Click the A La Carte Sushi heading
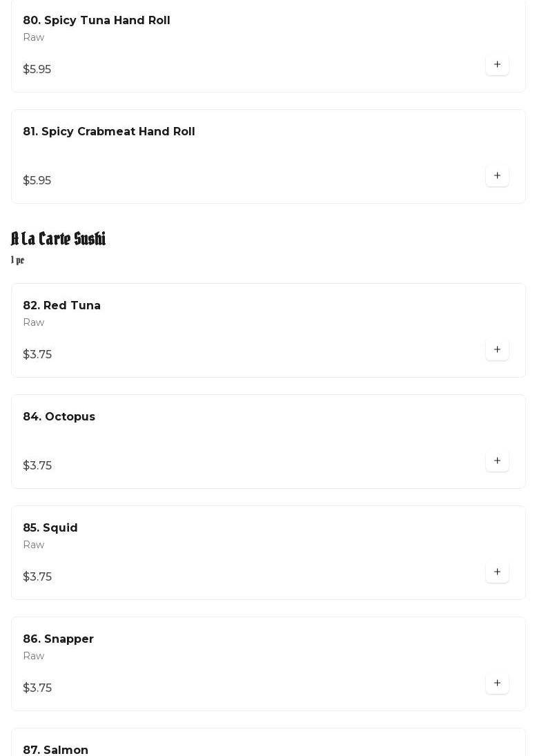The image size is (537, 756). [x=59, y=238]
